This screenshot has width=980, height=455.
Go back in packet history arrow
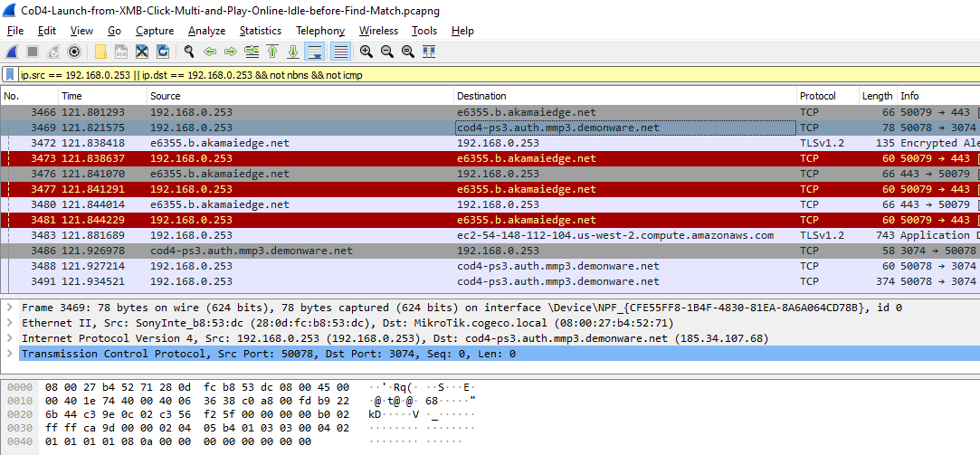click(210, 52)
